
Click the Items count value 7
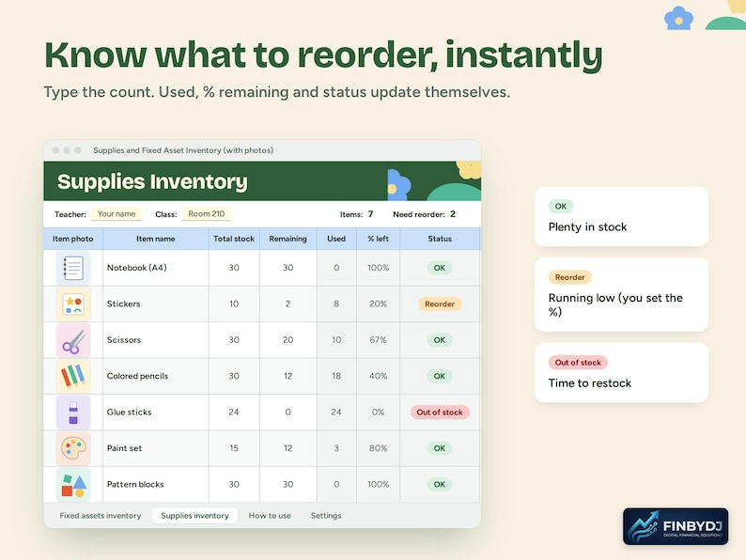(370, 214)
